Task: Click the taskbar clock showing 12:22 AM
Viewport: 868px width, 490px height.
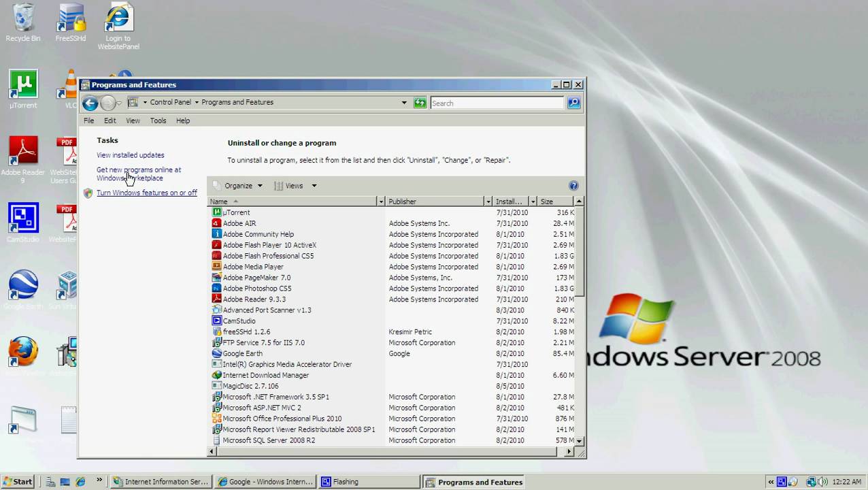Action: point(847,482)
